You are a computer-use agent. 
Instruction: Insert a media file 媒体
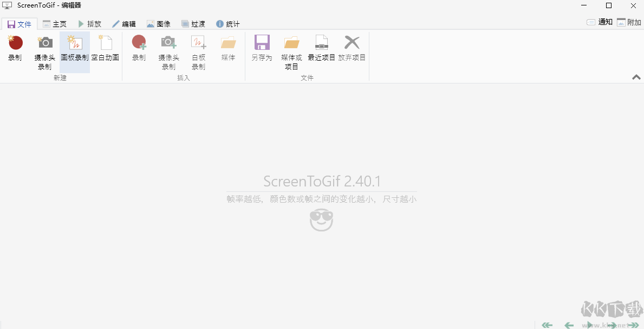[x=228, y=49]
